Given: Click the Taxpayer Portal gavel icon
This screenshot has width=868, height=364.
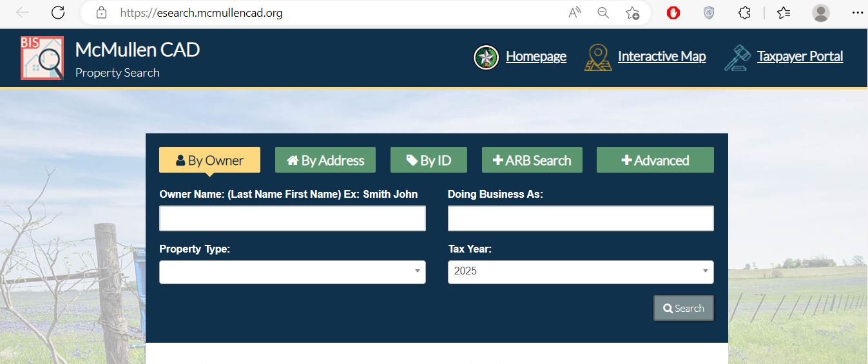Looking at the screenshot, I should (x=737, y=57).
